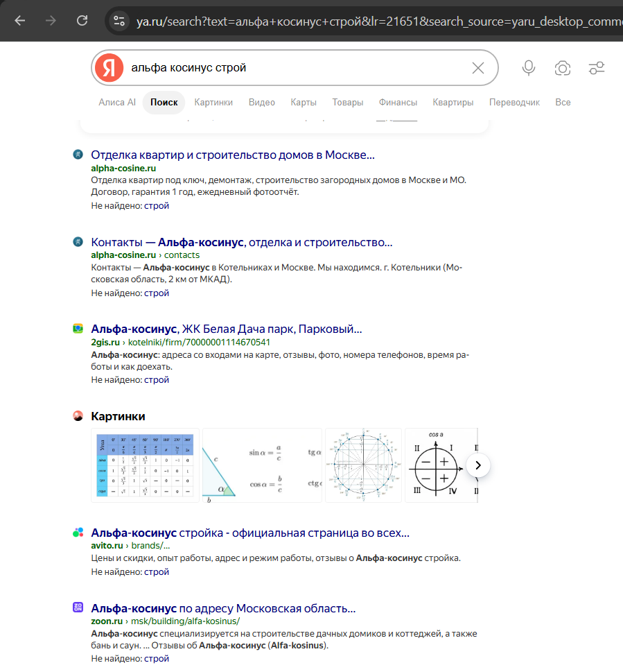
Task: Open Альфа-косинус по адресу Московская область result
Action: coord(223,608)
